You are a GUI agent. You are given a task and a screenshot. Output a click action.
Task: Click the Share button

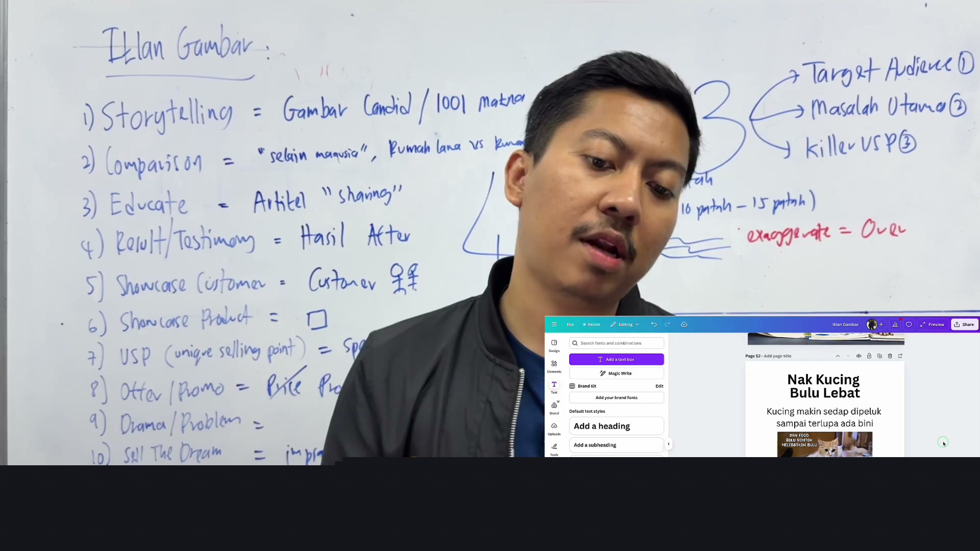pyautogui.click(x=964, y=324)
